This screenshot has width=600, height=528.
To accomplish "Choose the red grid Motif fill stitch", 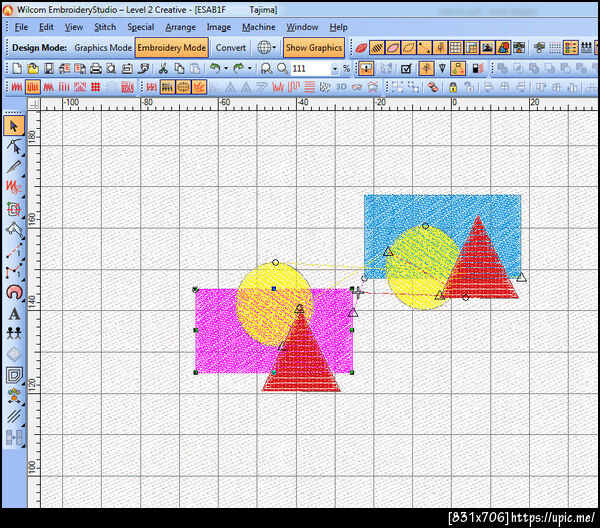I will pyautogui.click(x=96, y=87).
